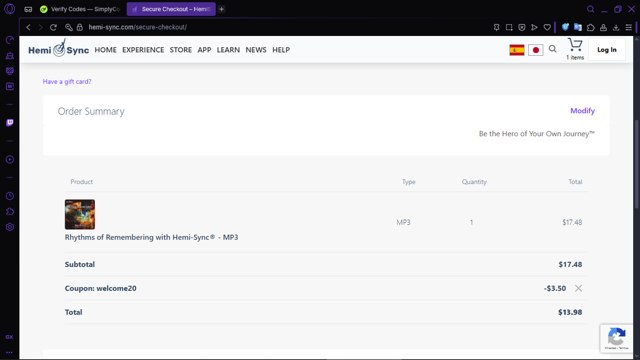
Task: Bookmark page with the heart icon
Action: (547, 27)
